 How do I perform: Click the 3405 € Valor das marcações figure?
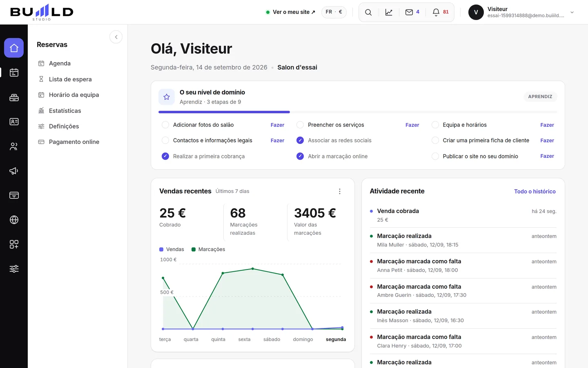[315, 213]
